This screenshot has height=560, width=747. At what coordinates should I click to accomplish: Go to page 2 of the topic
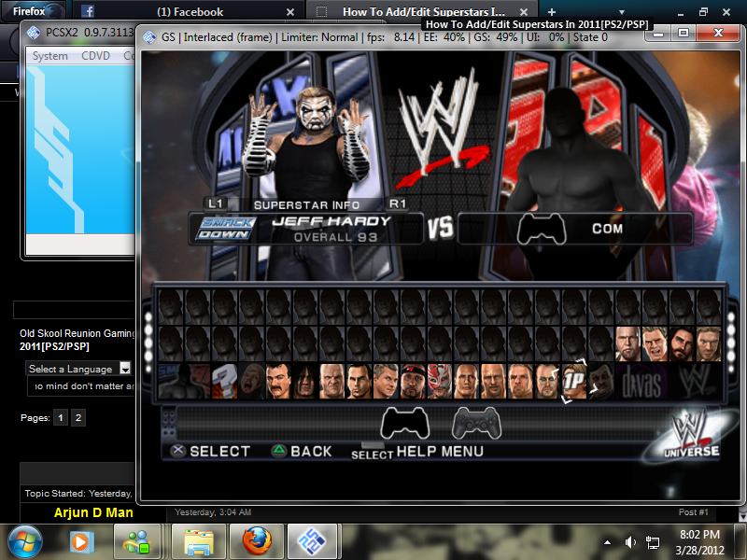[78, 417]
